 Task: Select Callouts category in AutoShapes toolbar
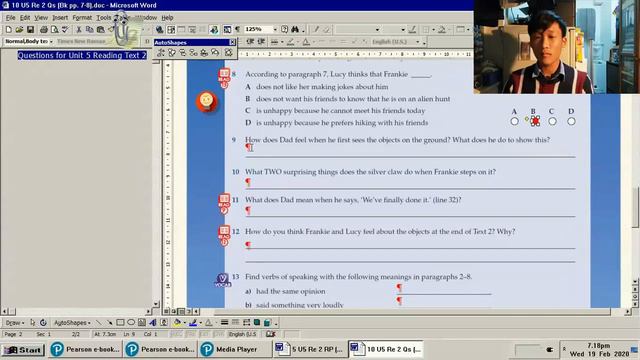click(x=215, y=53)
